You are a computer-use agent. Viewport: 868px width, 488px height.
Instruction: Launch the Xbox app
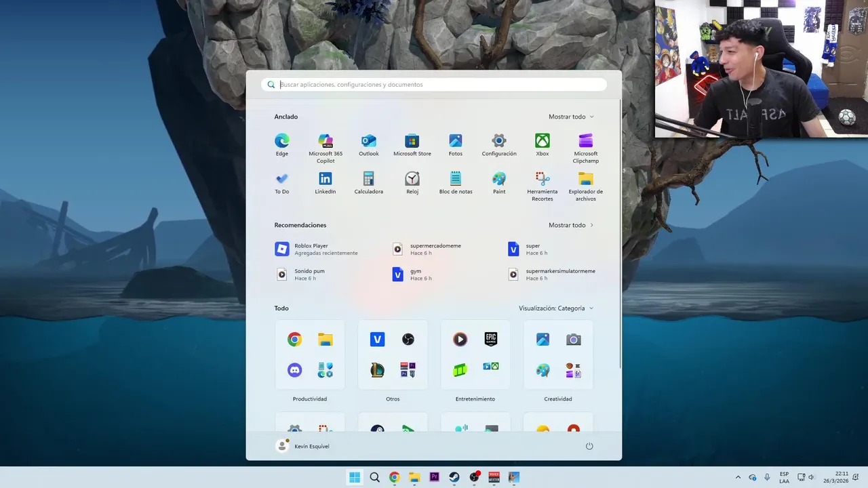point(542,145)
